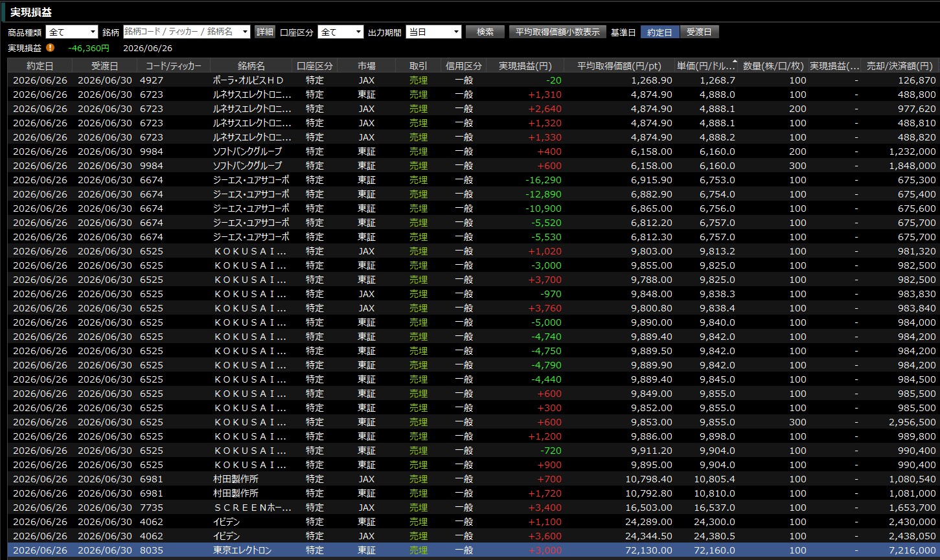Sort by the 市場 column header

(x=367, y=65)
